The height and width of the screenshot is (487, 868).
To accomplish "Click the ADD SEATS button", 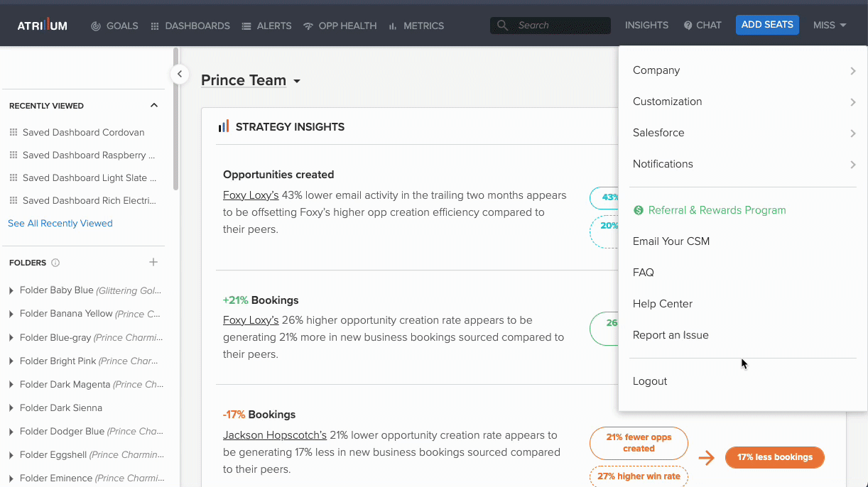I will coord(767,24).
